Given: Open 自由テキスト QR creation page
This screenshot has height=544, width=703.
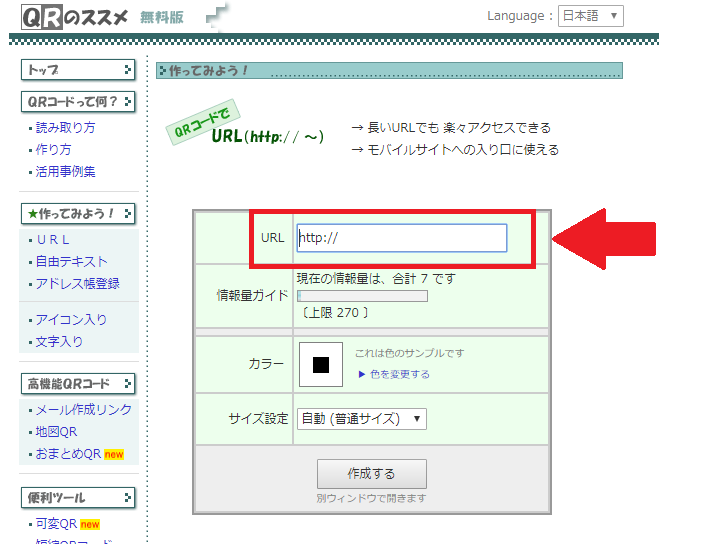Looking at the screenshot, I should pos(72,262).
